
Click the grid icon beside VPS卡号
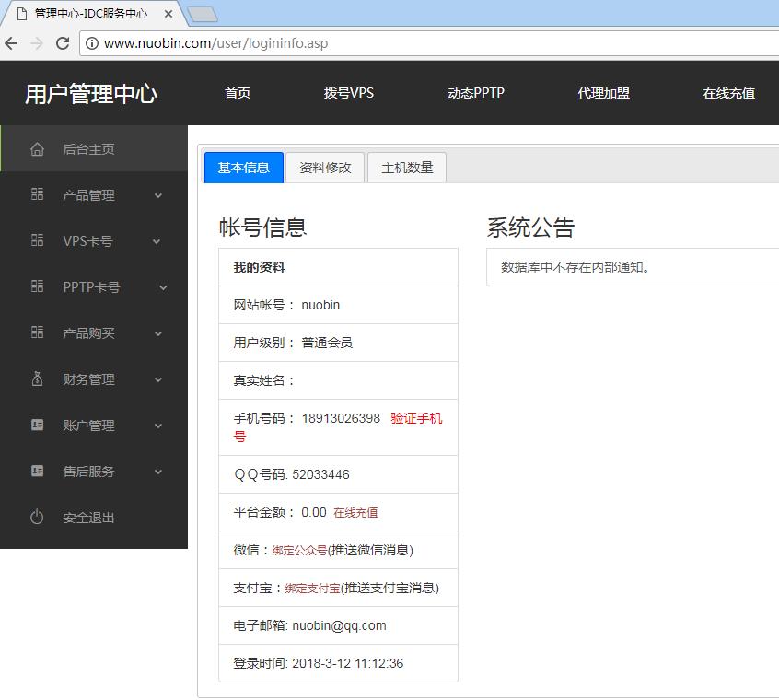coord(37,240)
